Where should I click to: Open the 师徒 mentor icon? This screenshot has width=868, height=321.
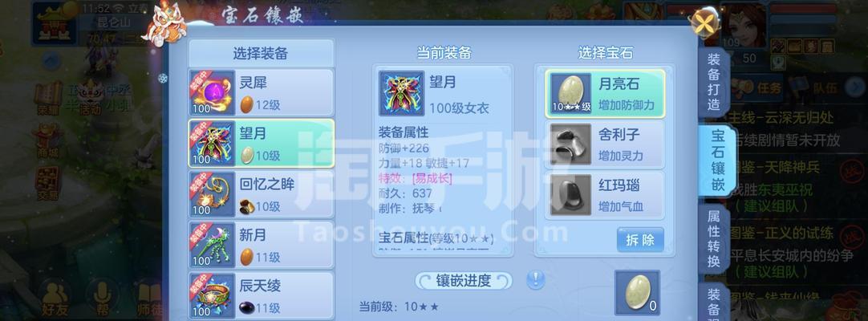pyautogui.click(x=149, y=297)
